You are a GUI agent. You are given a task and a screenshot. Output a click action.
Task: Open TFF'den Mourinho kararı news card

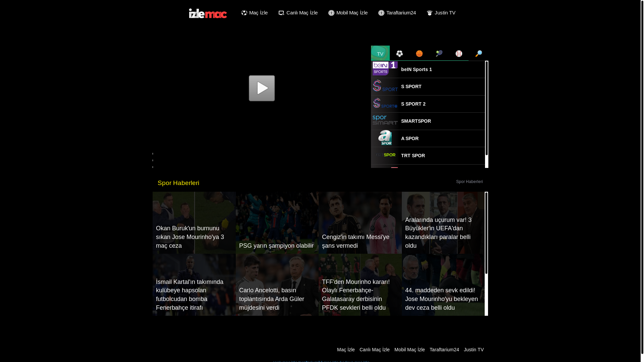pos(360,285)
